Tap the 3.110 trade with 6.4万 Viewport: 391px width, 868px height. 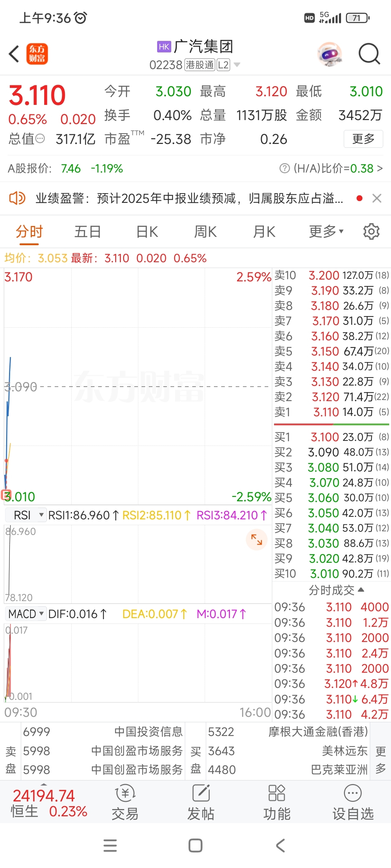tap(332, 699)
